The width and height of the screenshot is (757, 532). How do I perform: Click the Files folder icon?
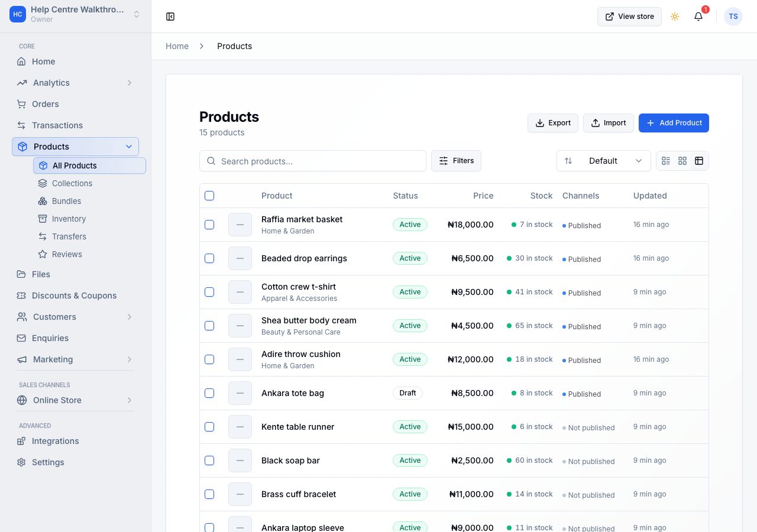(x=21, y=274)
